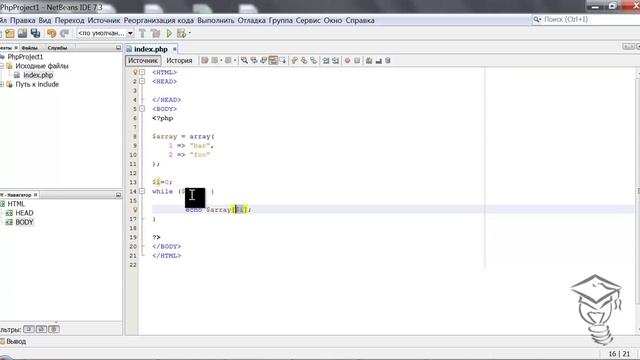Toggle second Navigator filter button

coord(42,329)
